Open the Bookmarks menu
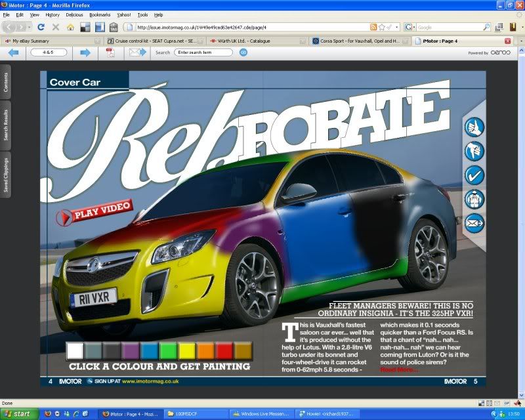Viewport: 525px width, 420px height. (x=100, y=14)
